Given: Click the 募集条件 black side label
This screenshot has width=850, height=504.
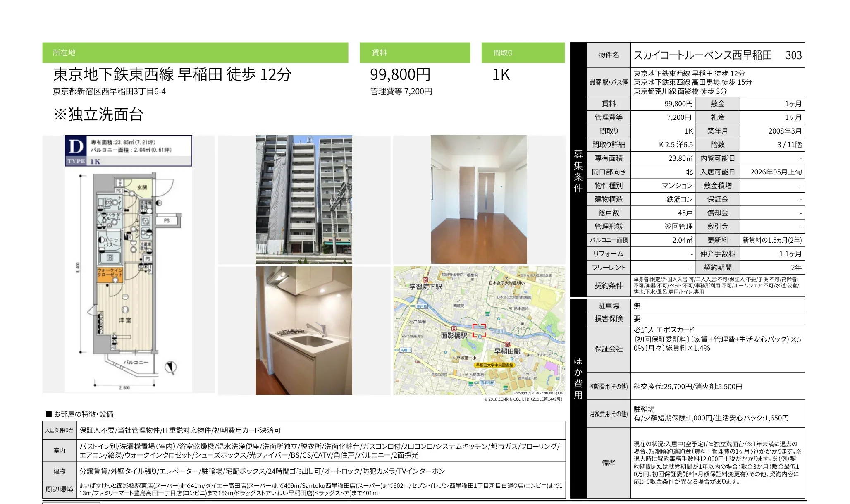Looking at the screenshot, I should coord(578,171).
